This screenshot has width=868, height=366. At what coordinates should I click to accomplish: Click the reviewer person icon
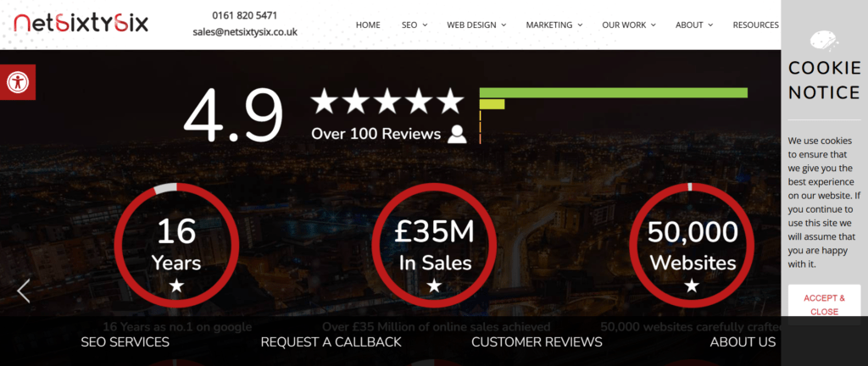tap(457, 135)
